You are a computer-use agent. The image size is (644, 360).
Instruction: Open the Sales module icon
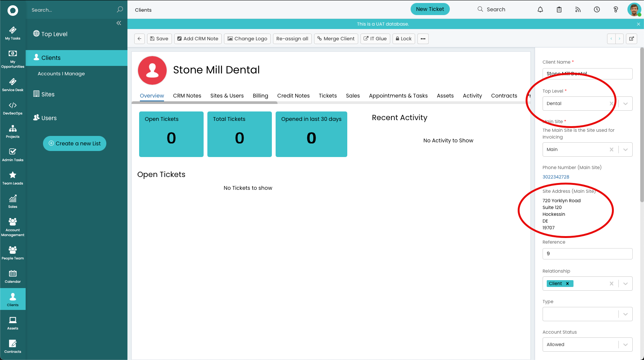[13, 201]
